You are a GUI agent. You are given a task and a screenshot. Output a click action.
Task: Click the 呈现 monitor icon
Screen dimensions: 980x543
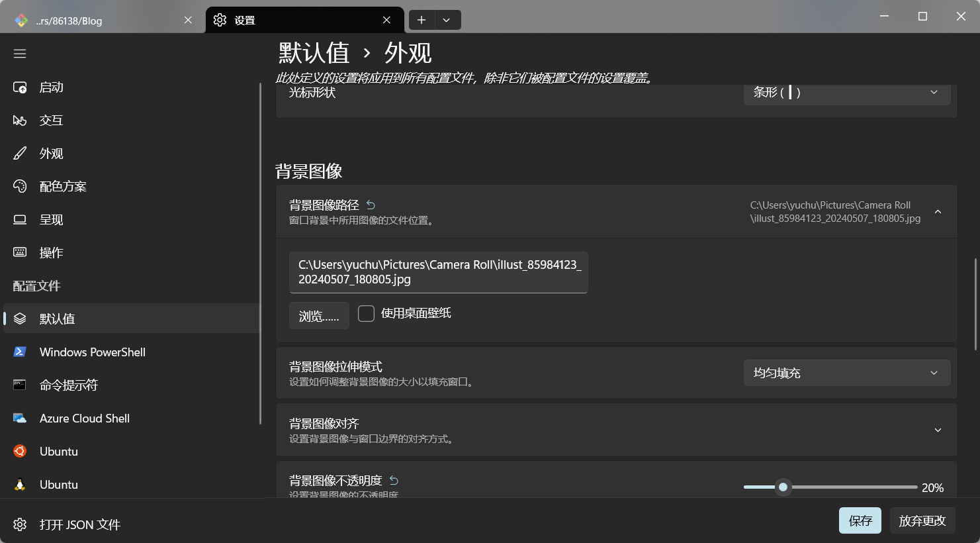(x=20, y=220)
